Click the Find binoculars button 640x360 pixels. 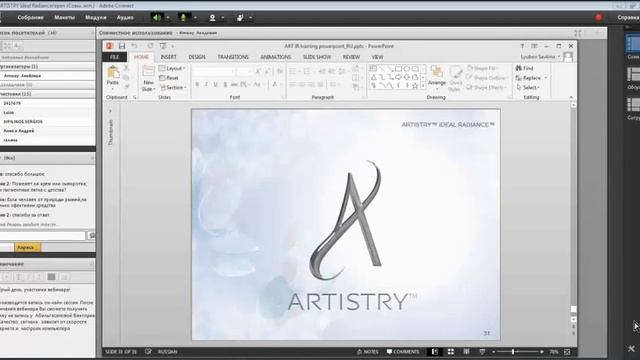[x=524, y=68]
